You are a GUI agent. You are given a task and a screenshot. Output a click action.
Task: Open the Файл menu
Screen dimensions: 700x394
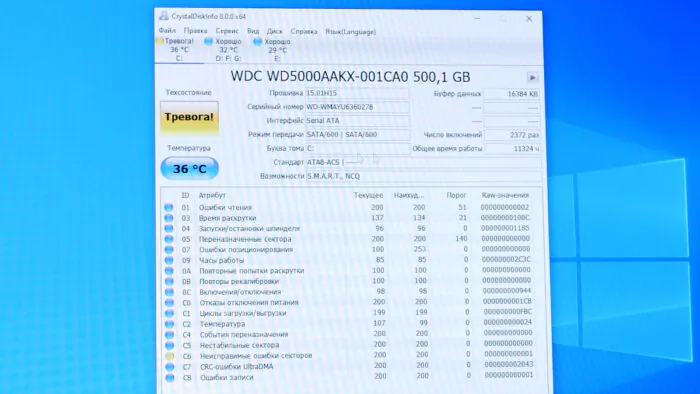167,31
